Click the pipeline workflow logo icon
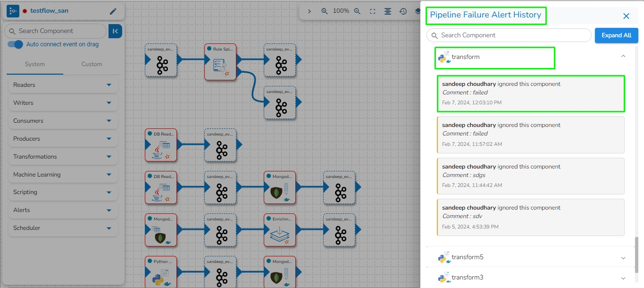Viewport: 644px width, 288px height. [13, 11]
